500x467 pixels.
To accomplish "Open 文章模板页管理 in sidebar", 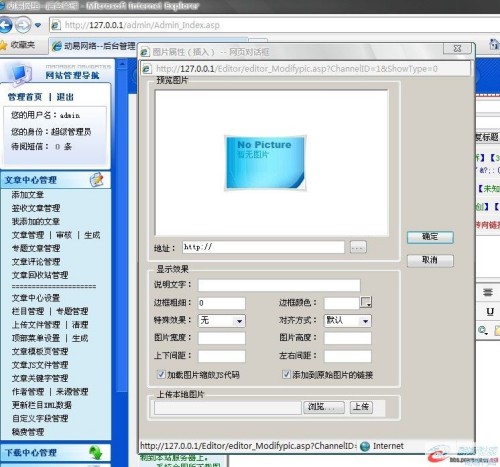I will (x=40, y=351).
